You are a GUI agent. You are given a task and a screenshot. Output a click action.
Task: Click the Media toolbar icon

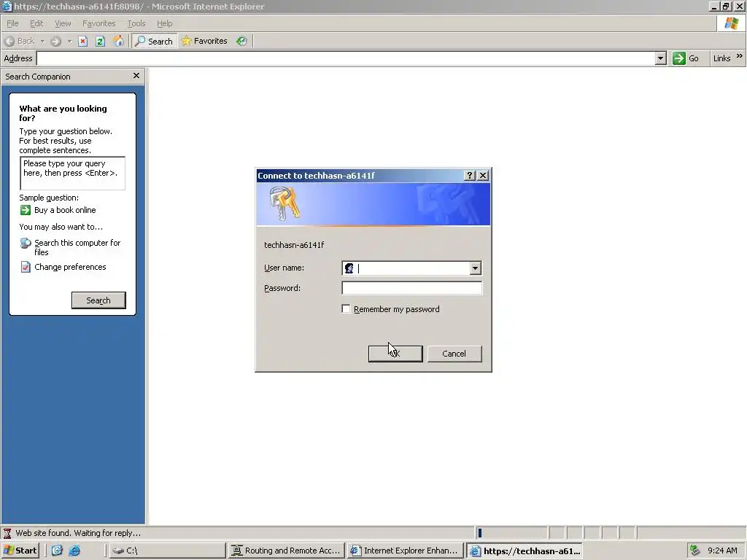(x=241, y=41)
